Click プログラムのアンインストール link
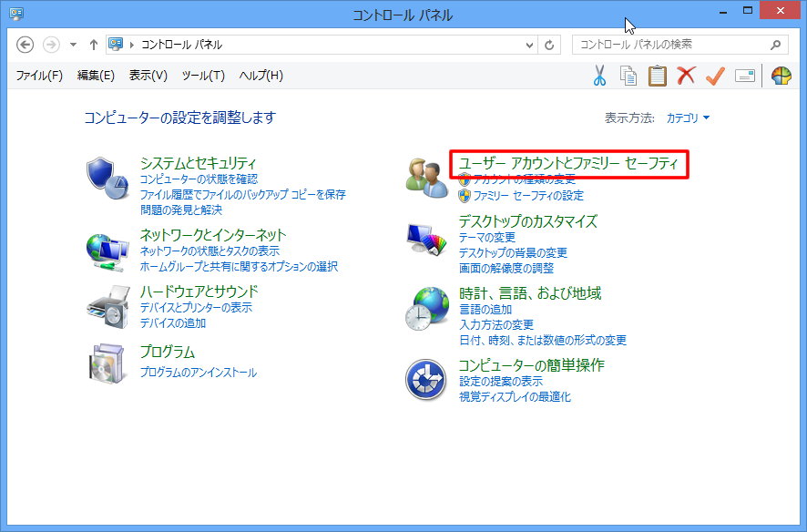Image resolution: width=807 pixels, height=532 pixels. [199, 372]
